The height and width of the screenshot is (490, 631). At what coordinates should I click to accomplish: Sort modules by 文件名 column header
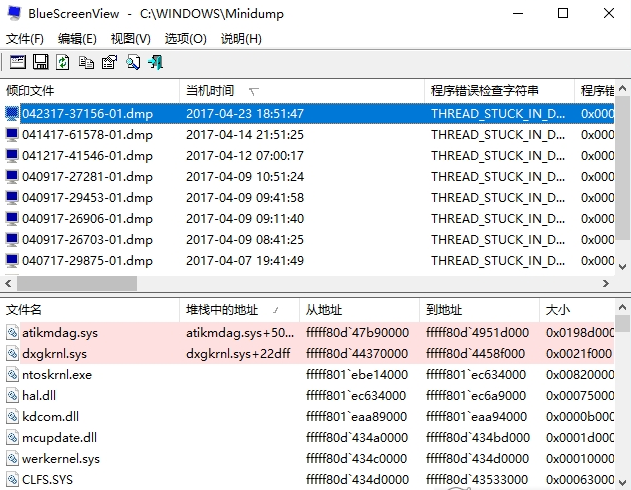(x=90, y=310)
